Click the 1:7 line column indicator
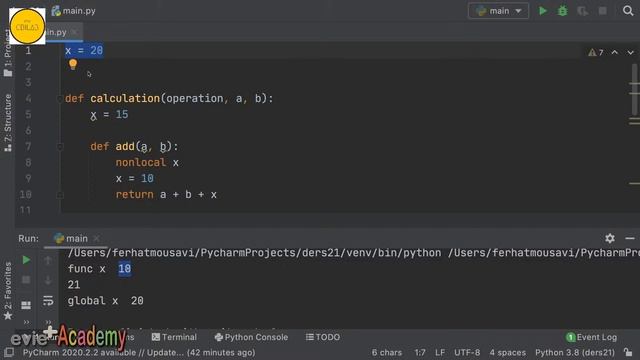This screenshot has height=360, width=640. (x=420, y=353)
